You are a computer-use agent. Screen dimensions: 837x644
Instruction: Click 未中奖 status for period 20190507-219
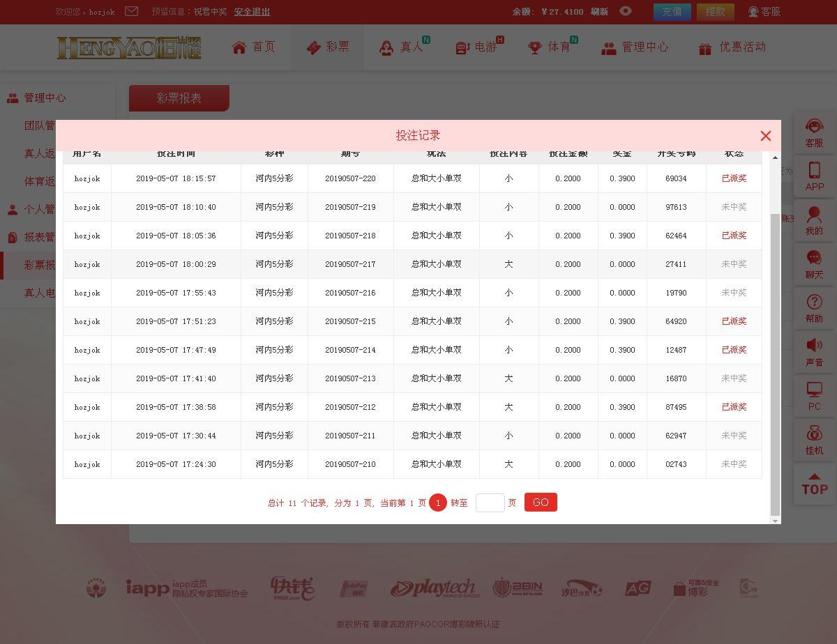coord(734,207)
